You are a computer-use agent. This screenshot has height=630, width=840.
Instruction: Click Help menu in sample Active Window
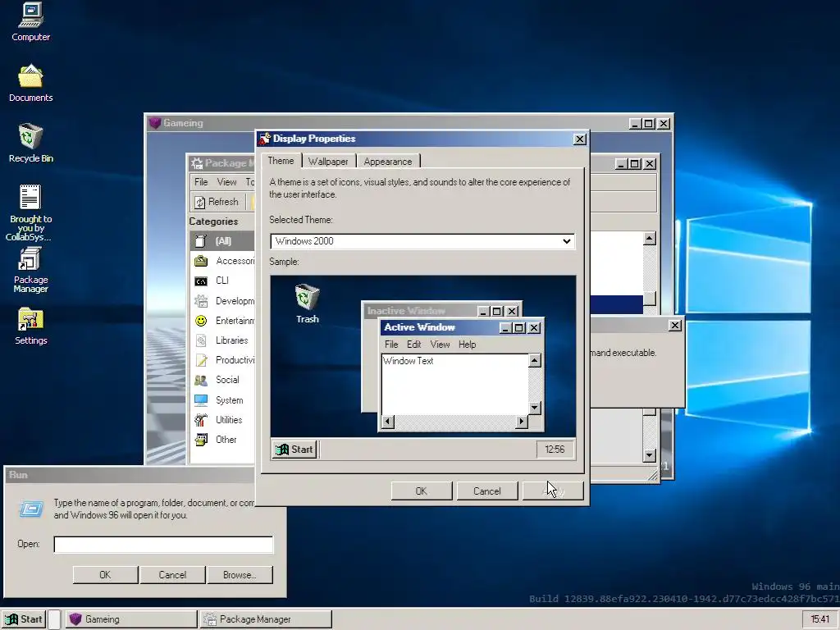(467, 345)
